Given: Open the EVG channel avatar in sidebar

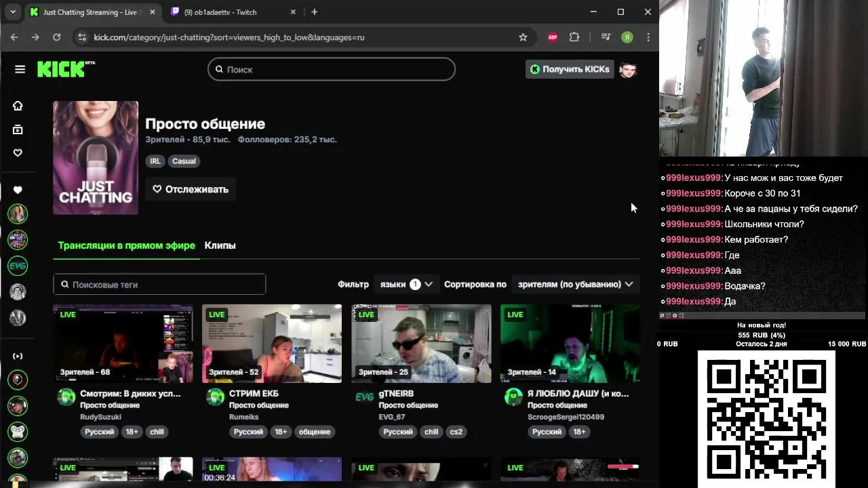Looking at the screenshot, I should (18, 266).
